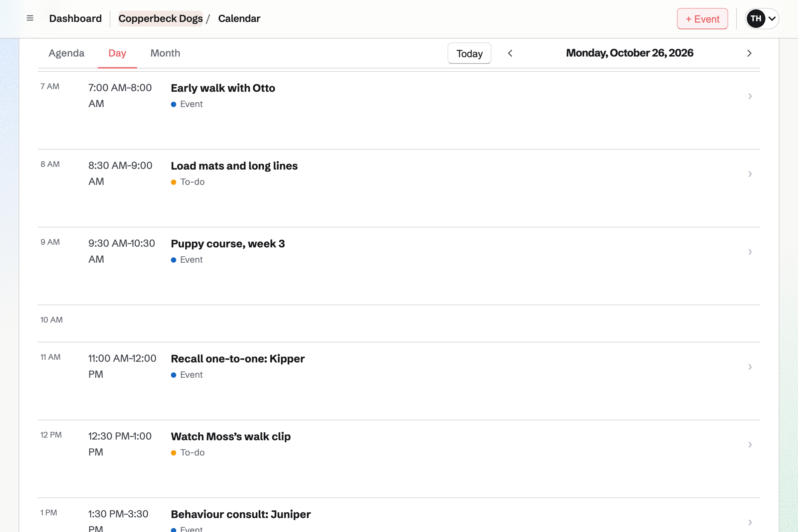Image resolution: width=798 pixels, height=532 pixels.
Task: Open Early walk with Otto row chevron
Action: (750, 96)
